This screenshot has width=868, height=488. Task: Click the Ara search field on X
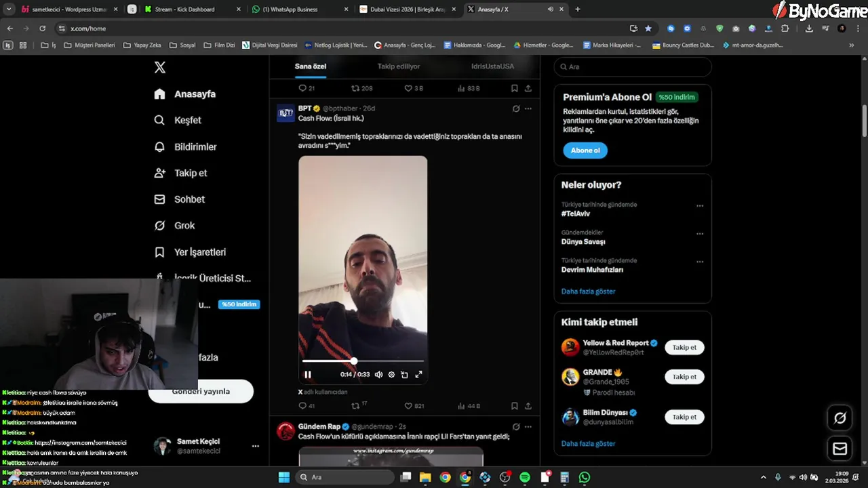(633, 67)
